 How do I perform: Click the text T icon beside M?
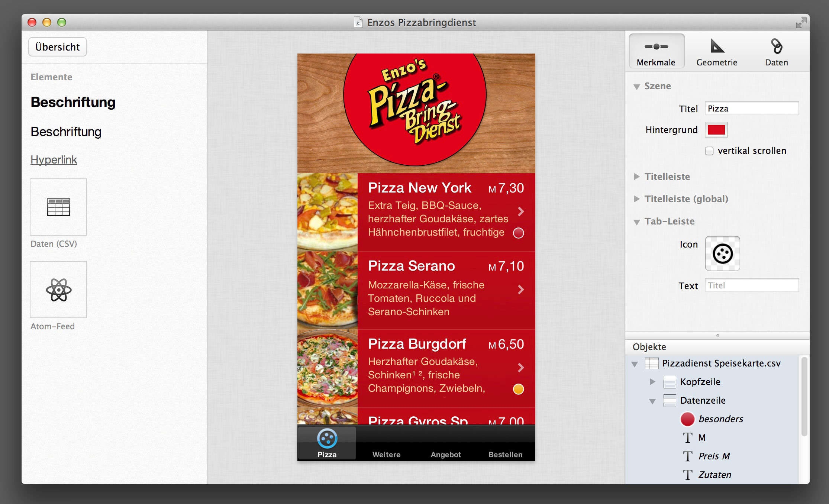coord(688,437)
